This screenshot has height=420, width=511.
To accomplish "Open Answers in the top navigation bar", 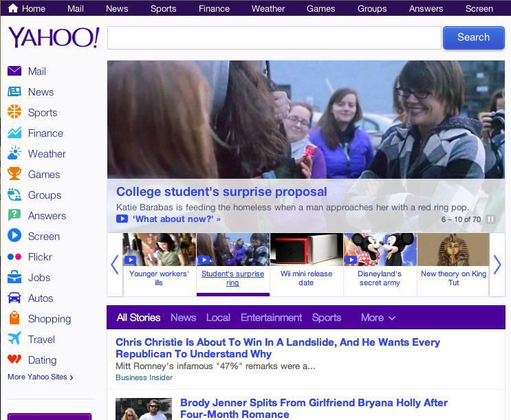I will point(426,8).
